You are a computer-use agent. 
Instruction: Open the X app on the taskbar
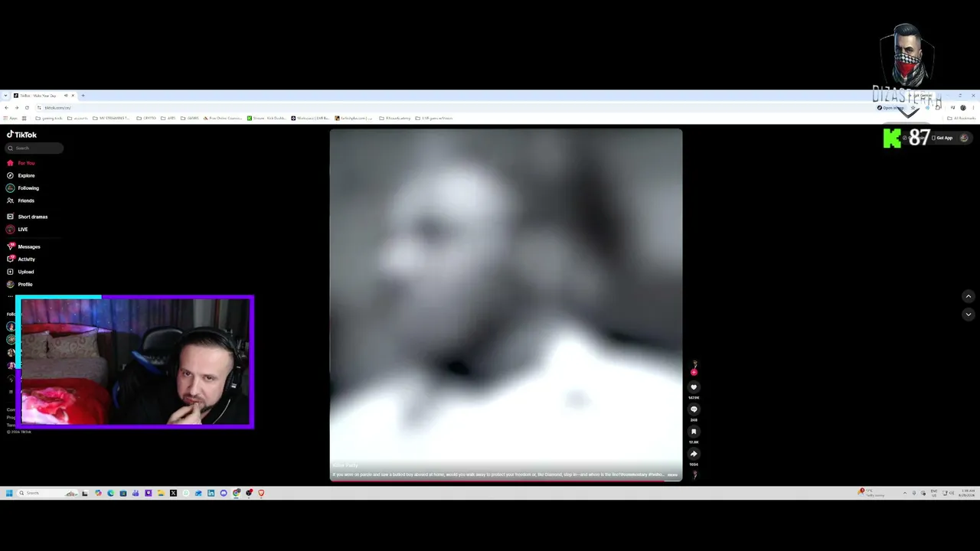click(x=173, y=493)
